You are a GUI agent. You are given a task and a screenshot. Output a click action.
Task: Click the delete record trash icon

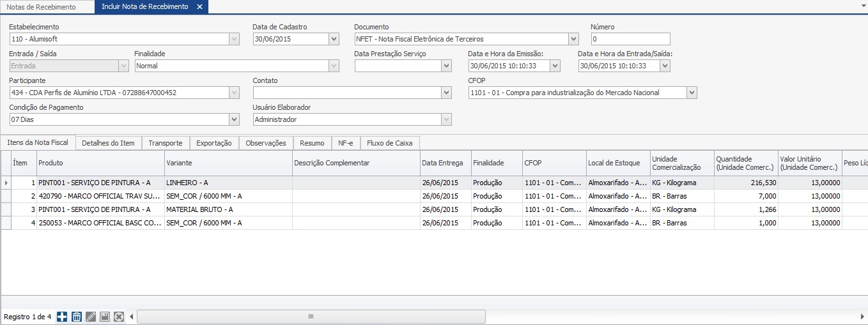click(x=77, y=317)
